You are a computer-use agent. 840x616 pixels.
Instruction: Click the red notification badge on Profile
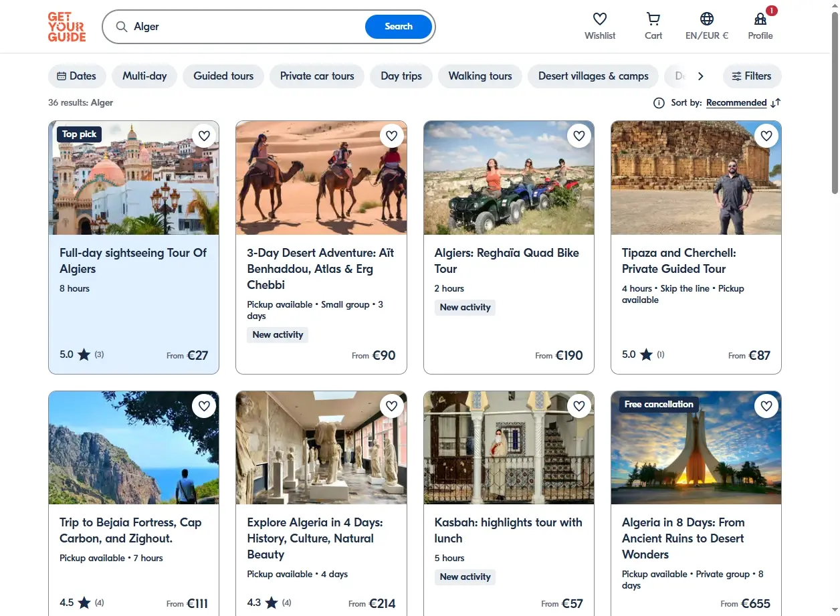[x=772, y=11]
